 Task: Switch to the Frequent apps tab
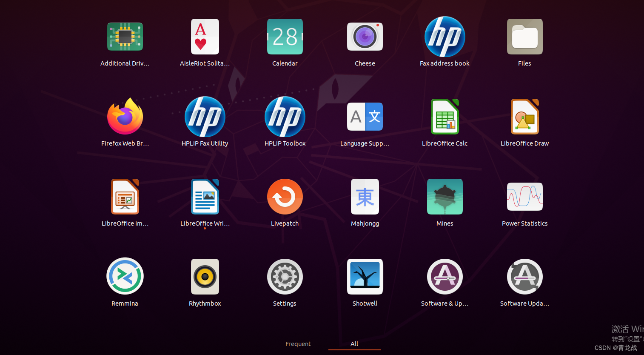pyautogui.click(x=298, y=344)
